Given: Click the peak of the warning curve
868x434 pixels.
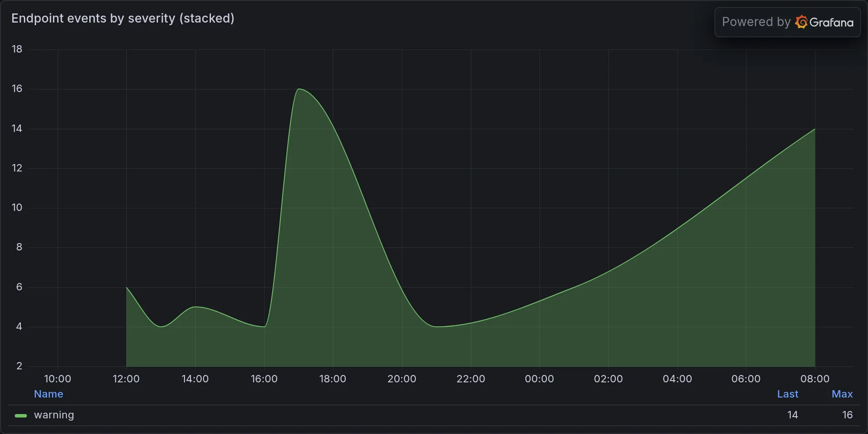Looking at the screenshot, I should click(299, 89).
